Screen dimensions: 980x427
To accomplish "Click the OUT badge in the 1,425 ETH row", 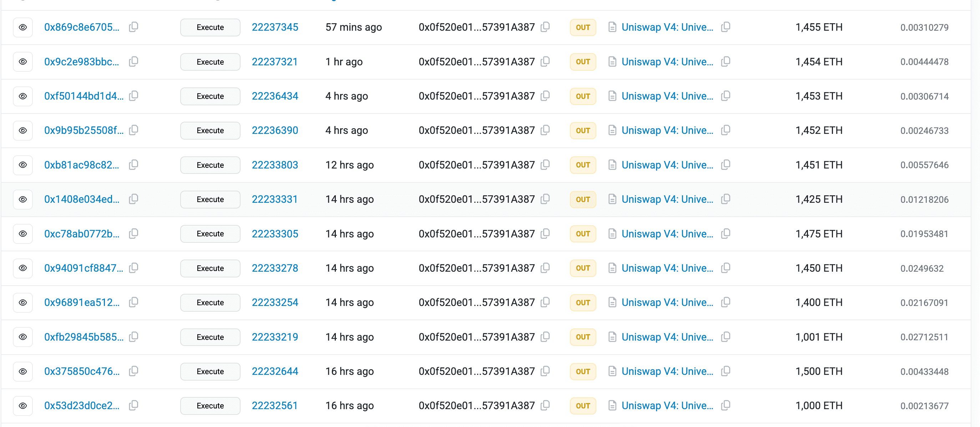I will [582, 200].
